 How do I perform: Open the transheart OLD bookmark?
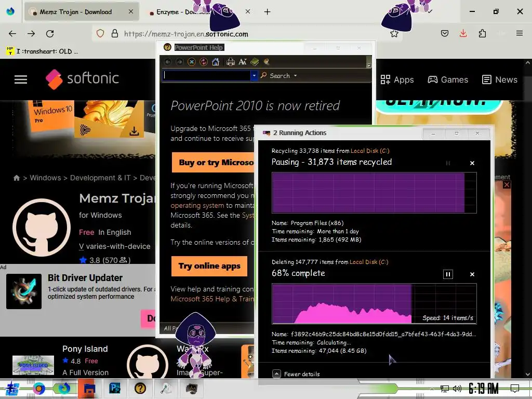point(42,51)
